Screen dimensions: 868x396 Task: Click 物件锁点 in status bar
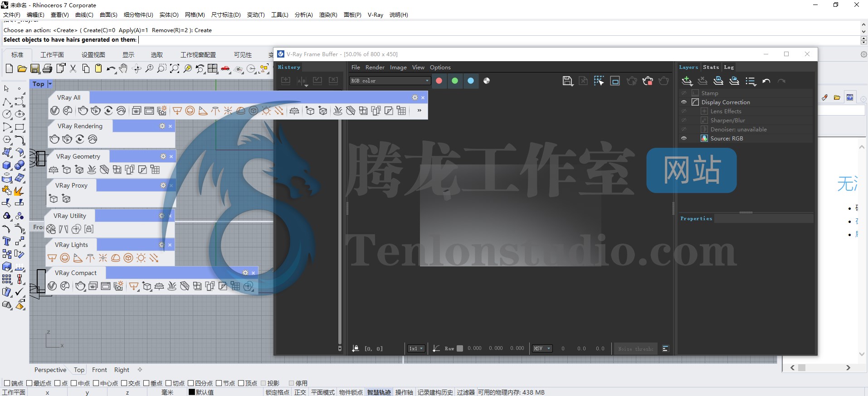point(351,392)
